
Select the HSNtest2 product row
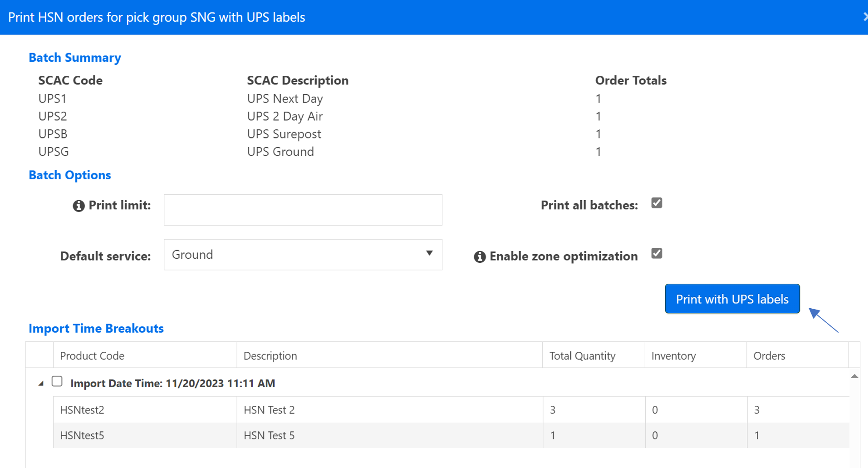point(451,410)
